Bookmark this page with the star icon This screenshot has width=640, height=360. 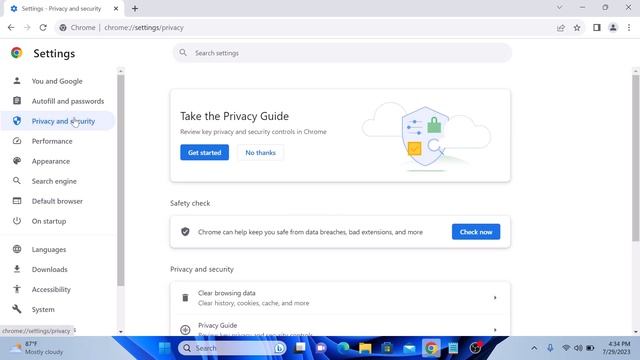pos(577,28)
